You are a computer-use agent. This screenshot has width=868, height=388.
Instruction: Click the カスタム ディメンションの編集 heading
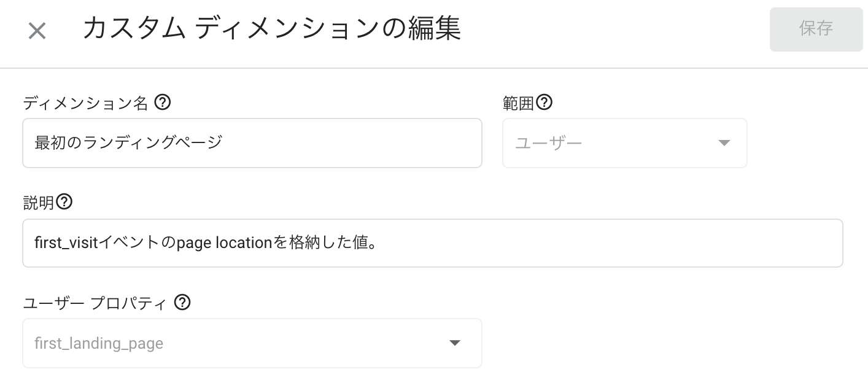coord(271,29)
